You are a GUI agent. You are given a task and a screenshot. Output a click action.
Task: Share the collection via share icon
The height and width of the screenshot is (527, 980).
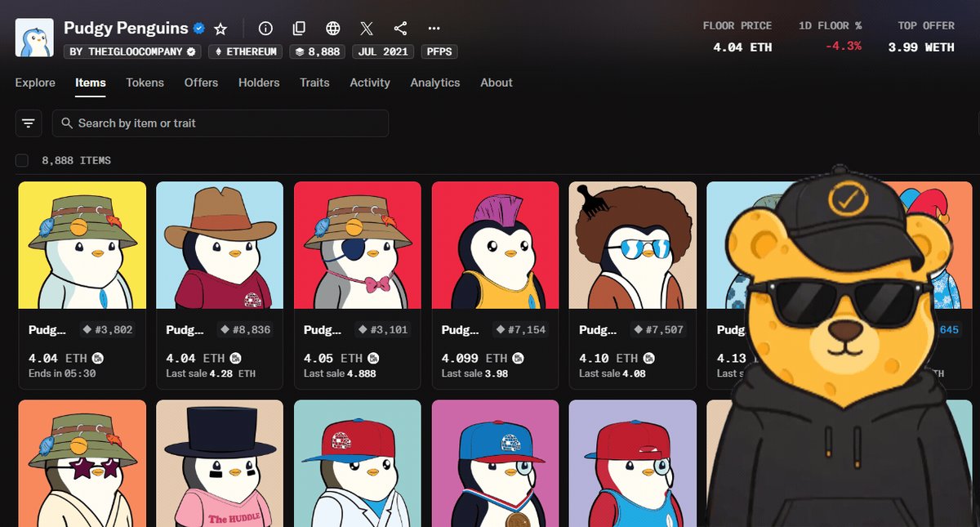click(x=400, y=29)
